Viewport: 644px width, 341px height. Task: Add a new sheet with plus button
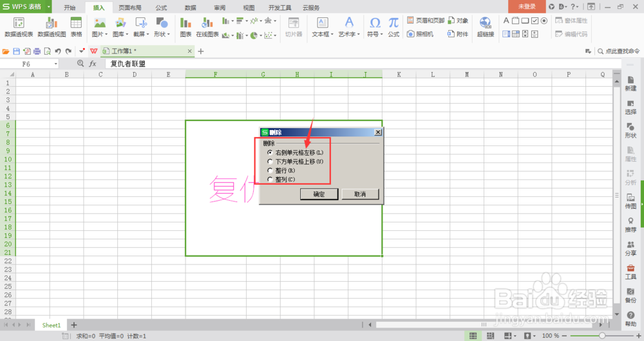[x=74, y=325]
